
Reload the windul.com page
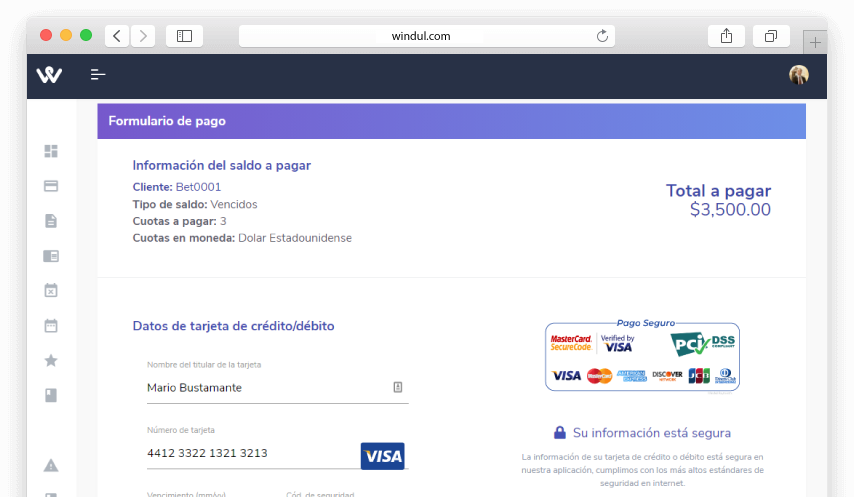pyautogui.click(x=602, y=36)
